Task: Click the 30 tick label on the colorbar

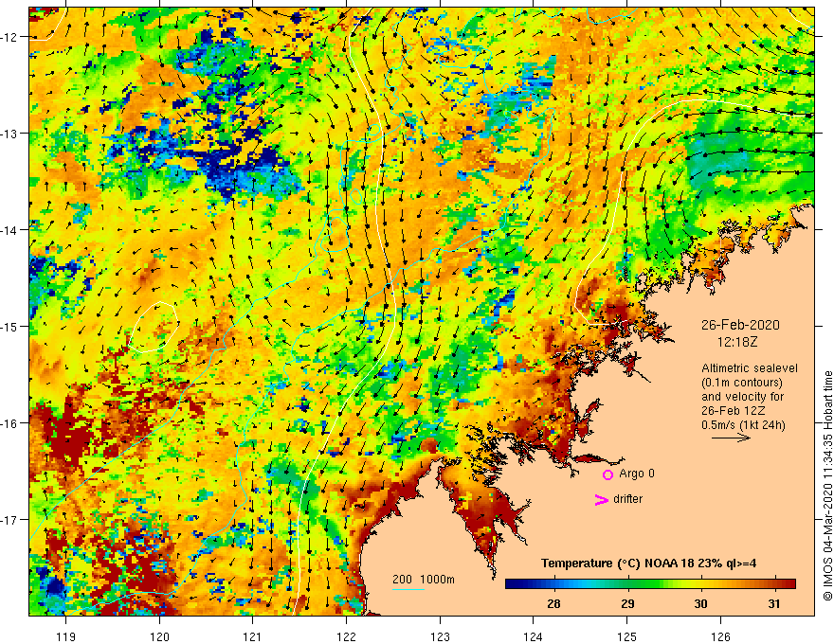Action: (700, 603)
